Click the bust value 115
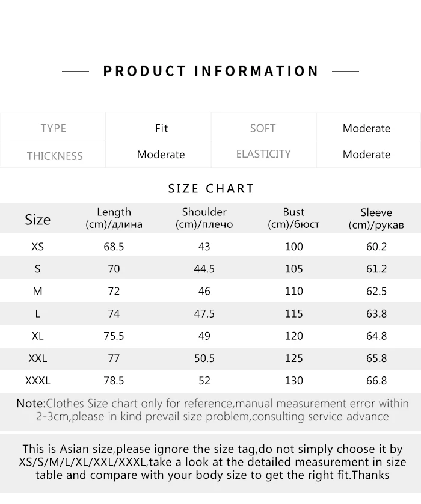This screenshot has height=504, width=421. (293, 313)
